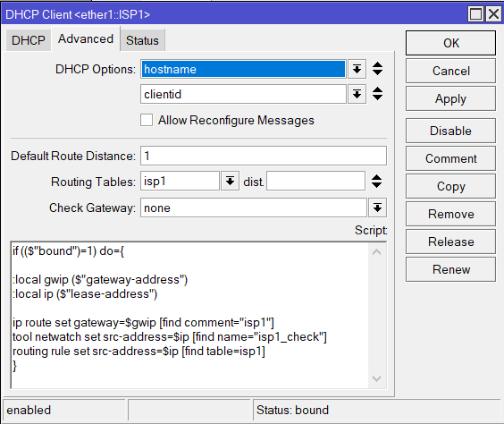Image resolution: width=504 pixels, height=424 pixels.
Task: Click the 'Status: bound' status text
Action: click(292, 411)
